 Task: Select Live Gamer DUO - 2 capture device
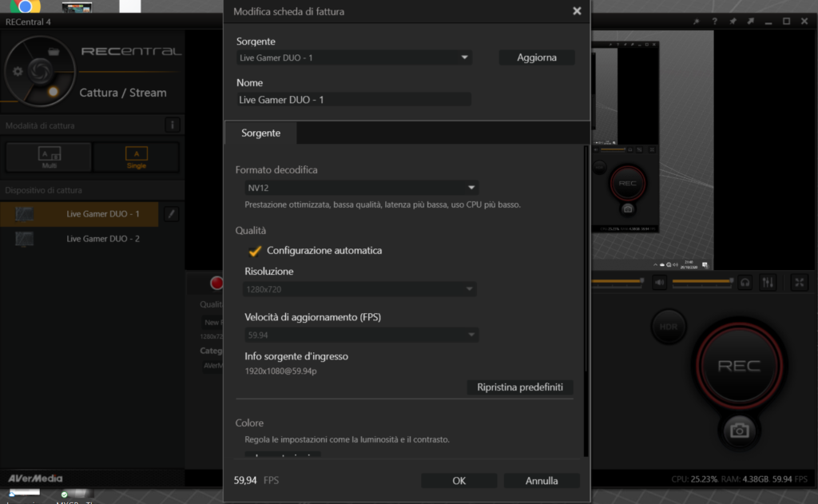click(79, 239)
